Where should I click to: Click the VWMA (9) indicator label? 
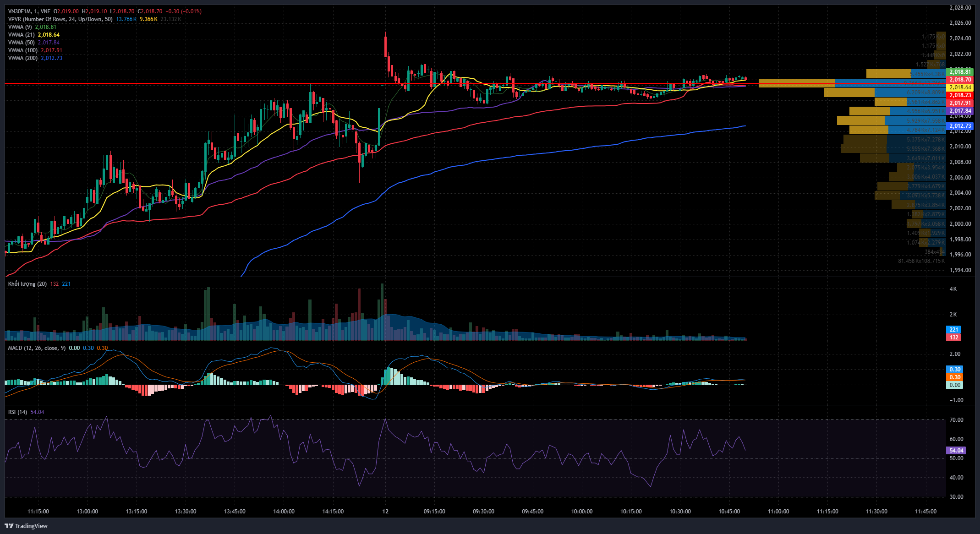[x=20, y=27]
